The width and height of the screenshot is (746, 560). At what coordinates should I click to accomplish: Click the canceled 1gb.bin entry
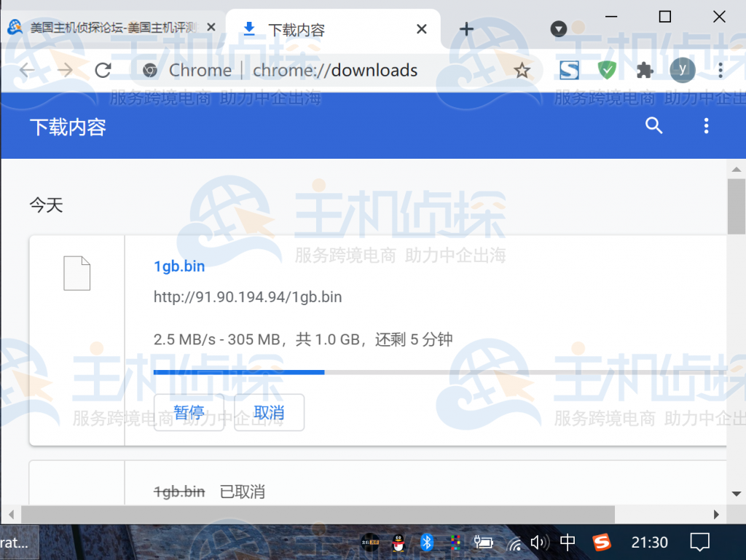(x=179, y=492)
